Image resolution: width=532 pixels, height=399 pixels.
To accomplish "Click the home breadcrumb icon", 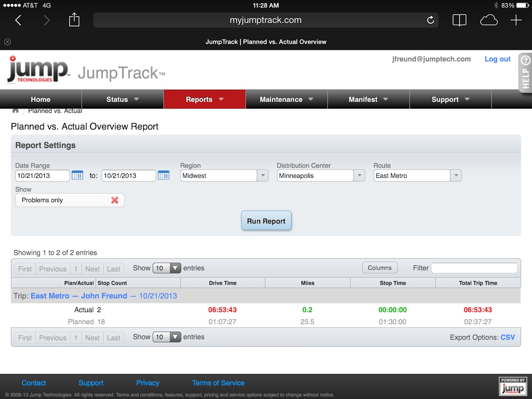I will (15, 110).
